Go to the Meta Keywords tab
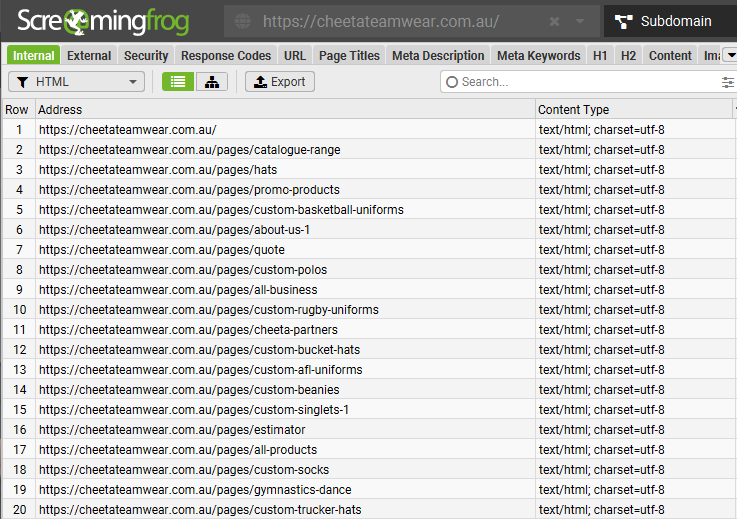 [539, 55]
